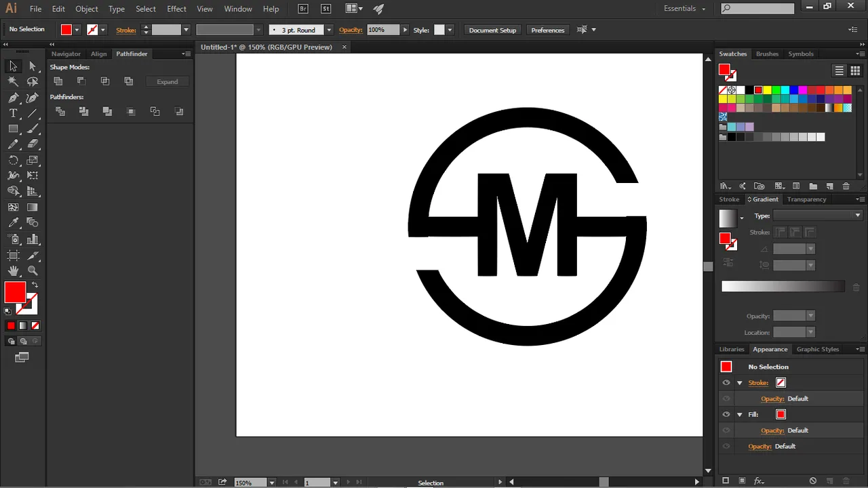Open the Object menu
The height and width of the screenshot is (488, 868).
tap(87, 9)
